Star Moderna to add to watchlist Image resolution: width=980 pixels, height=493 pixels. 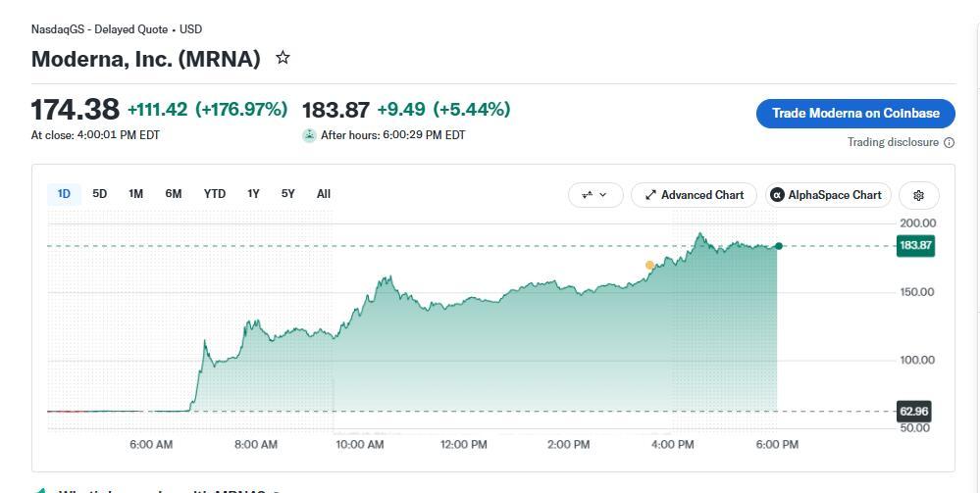point(283,58)
